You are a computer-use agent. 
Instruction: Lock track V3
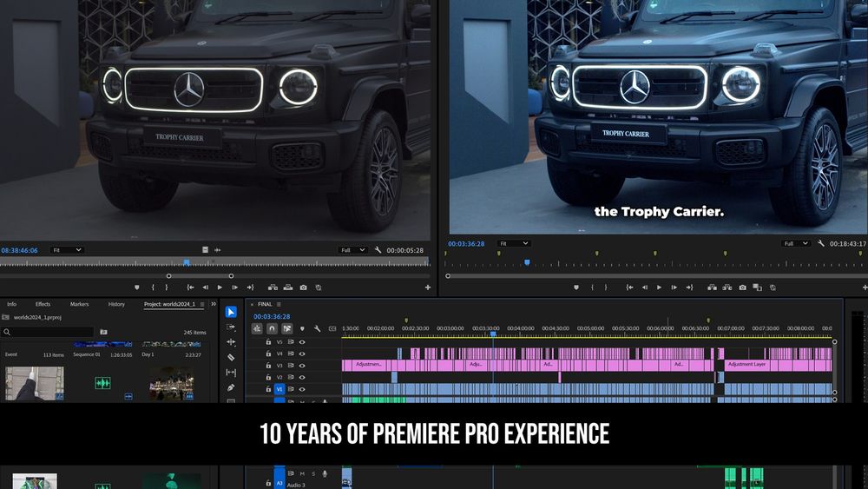tap(268, 366)
